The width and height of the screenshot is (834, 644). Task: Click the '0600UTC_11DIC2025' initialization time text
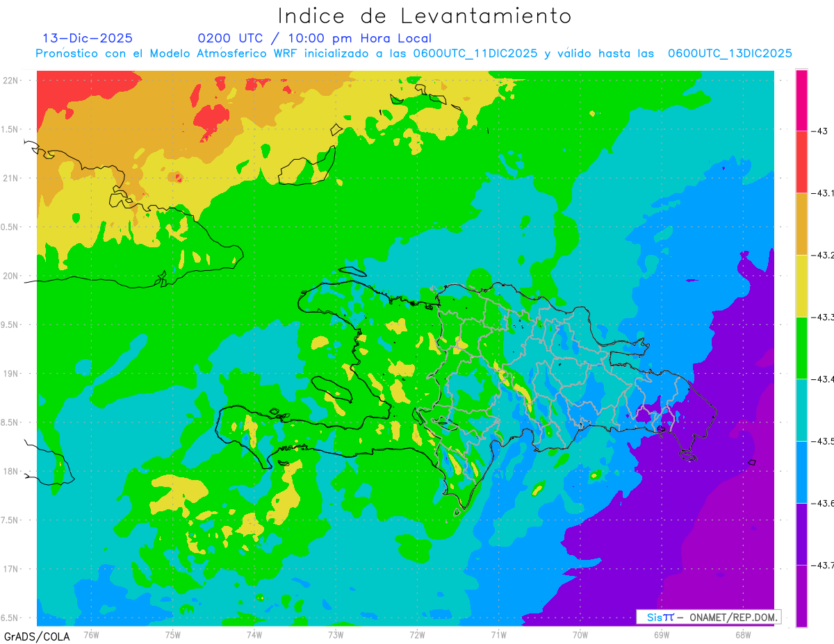tap(475, 53)
